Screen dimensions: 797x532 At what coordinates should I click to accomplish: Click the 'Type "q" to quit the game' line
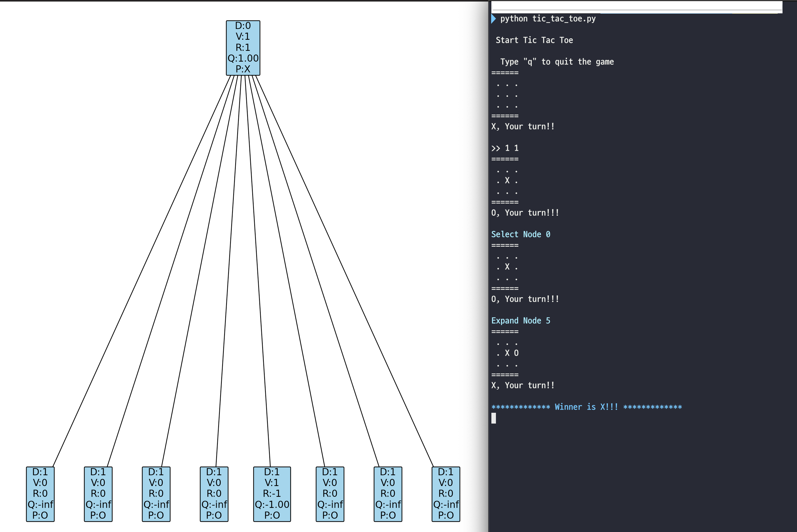coord(557,62)
